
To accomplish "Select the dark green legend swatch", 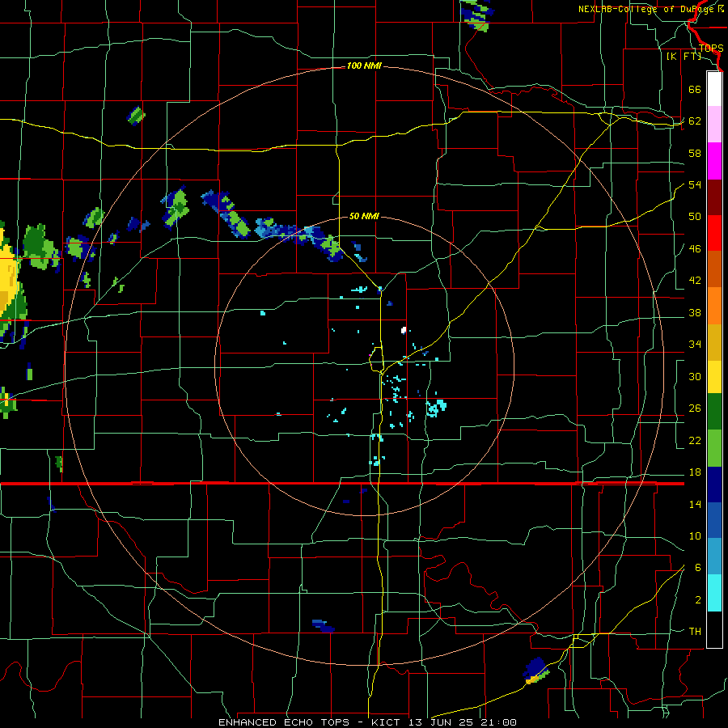I will click(714, 412).
